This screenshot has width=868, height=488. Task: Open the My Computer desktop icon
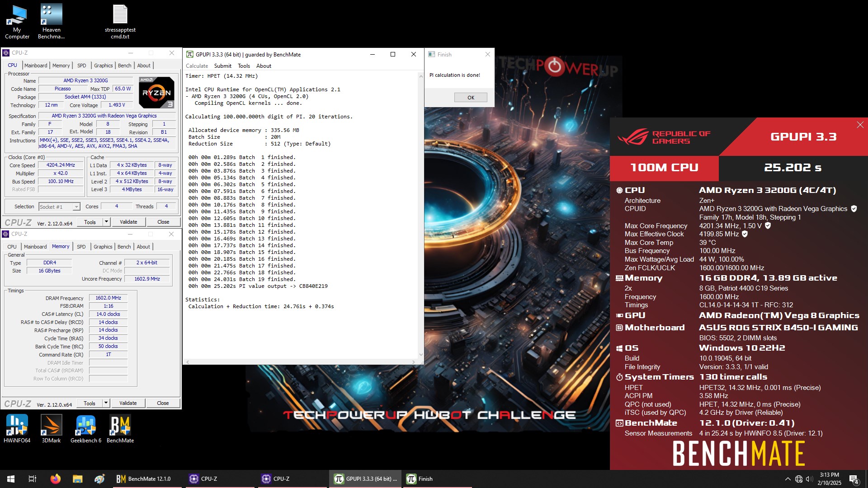point(17,22)
